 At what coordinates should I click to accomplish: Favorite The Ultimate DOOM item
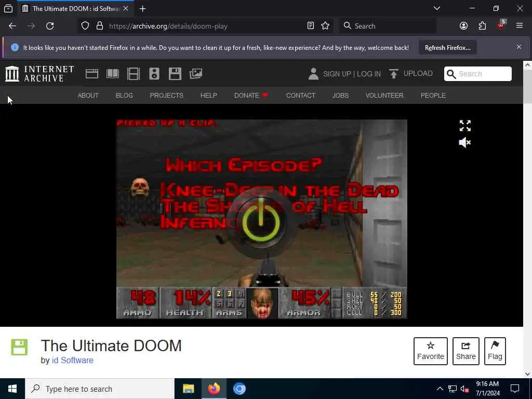[431, 351]
